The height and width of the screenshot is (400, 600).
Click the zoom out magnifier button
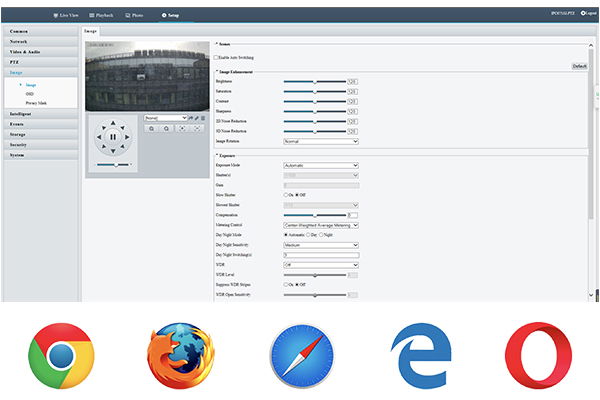[x=166, y=129]
